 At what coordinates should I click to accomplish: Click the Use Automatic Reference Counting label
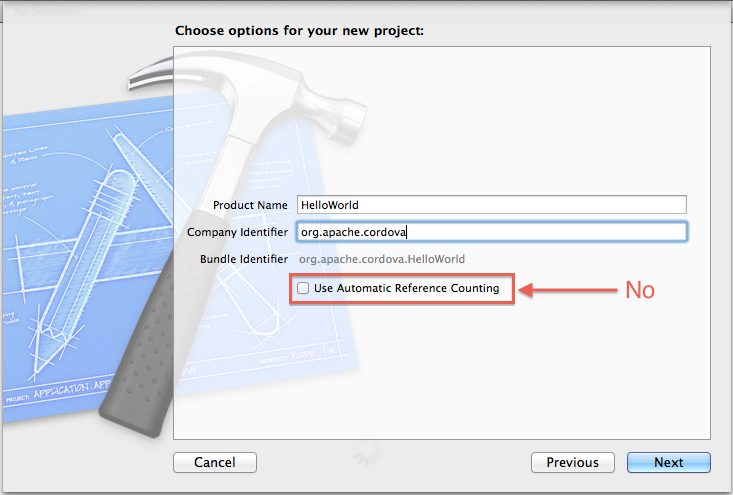(406, 288)
